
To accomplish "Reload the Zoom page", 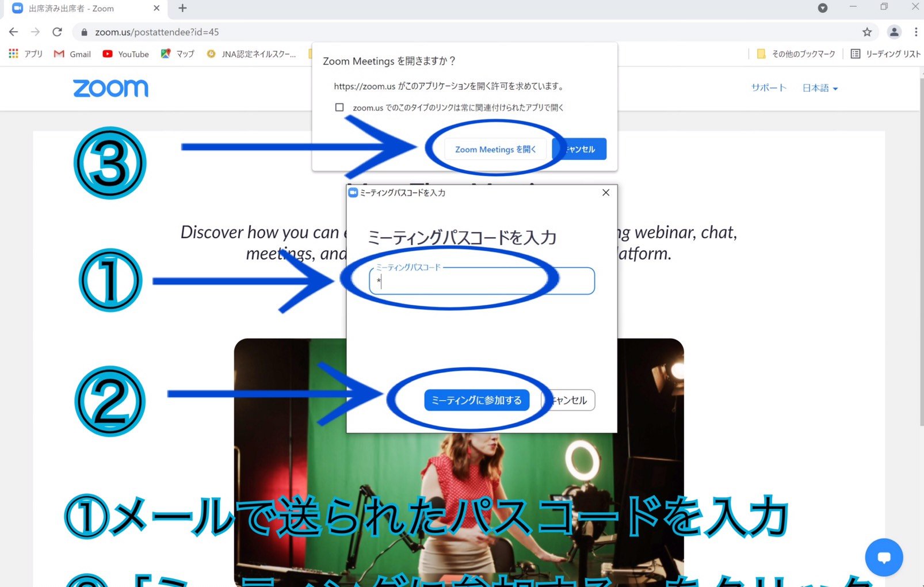I will coord(57,32).
